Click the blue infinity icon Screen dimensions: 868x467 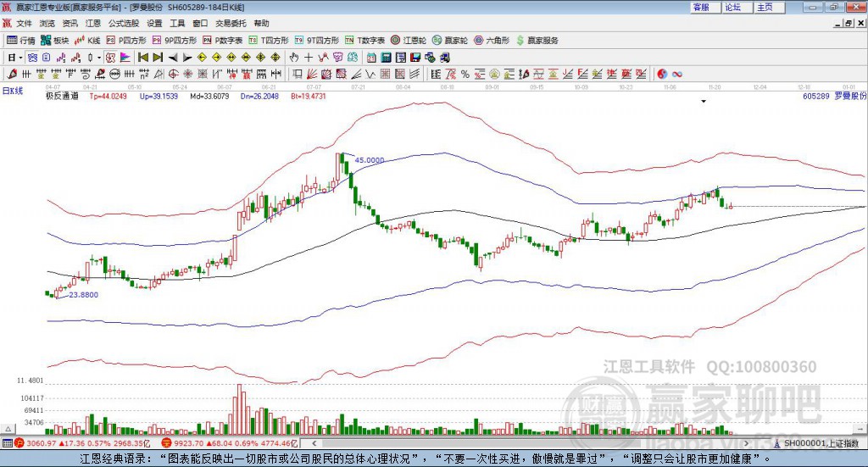676,74
